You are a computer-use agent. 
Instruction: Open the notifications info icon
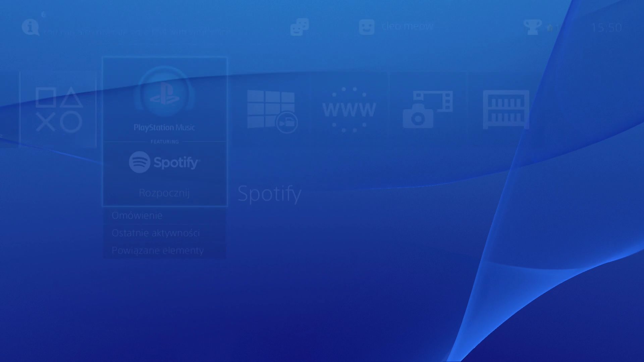(30, 27)
